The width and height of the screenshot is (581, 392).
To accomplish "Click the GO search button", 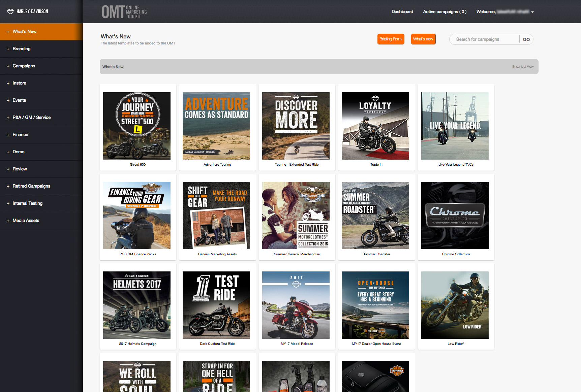I will [526, 39].
